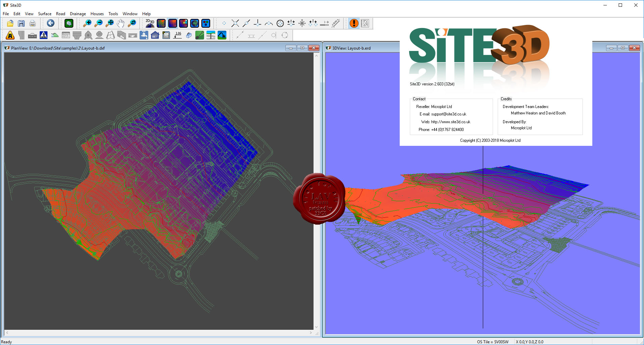The height and width of the screenshot is (345, 644).
Task: Click the Zoom Extents magnifier icon
Action: pyautogui.click(x=109, y=23)
